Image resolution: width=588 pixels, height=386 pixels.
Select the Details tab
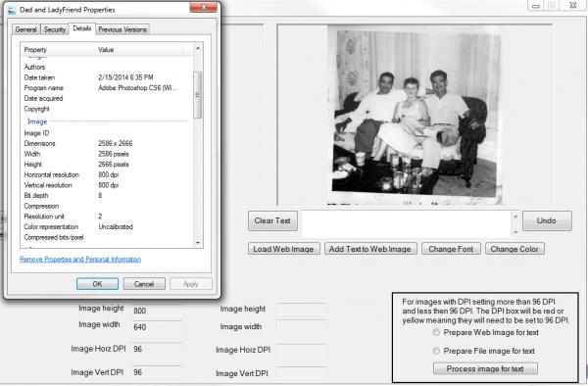[x=81, y=28]
